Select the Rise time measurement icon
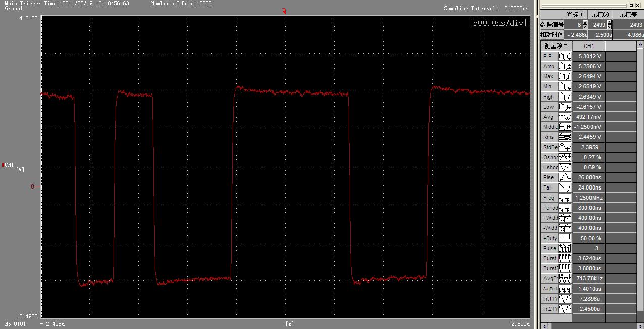644x329 pixels. pos(565,177)
